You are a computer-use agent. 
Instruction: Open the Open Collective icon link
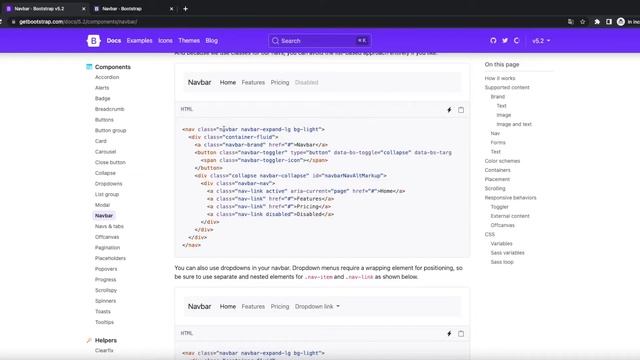[517, 41]
